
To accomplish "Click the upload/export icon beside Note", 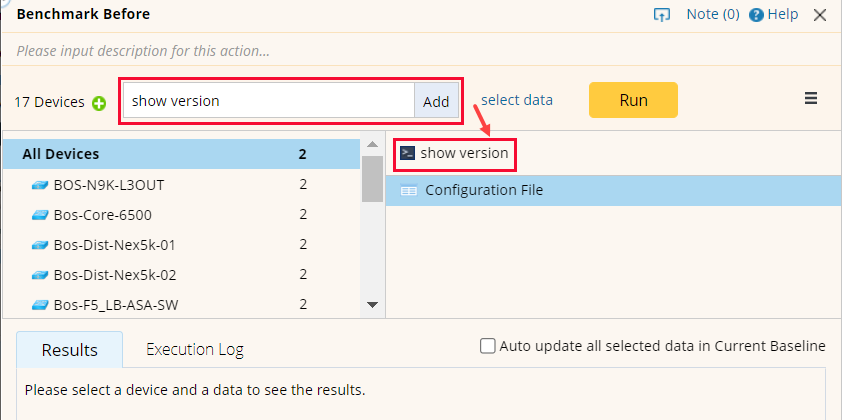I will tap(661, 15).
